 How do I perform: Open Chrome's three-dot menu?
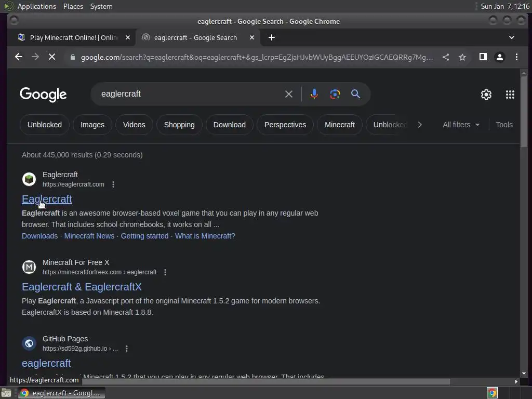(x=517, y=57)
